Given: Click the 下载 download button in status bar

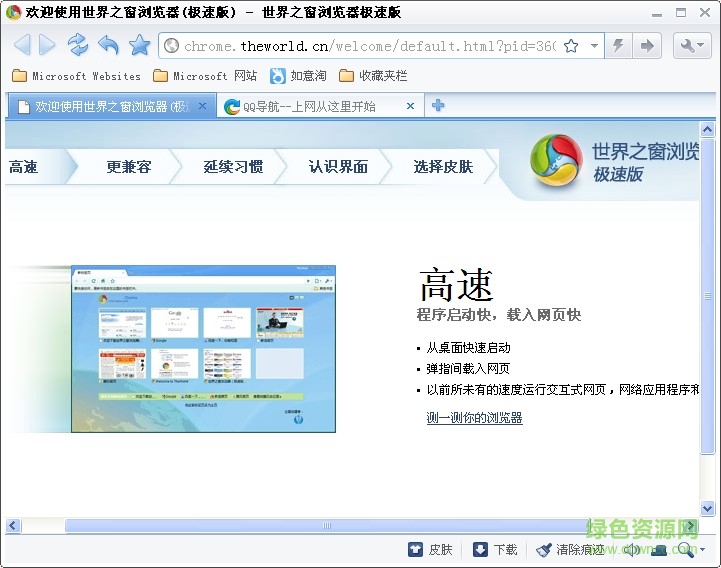Looking at the screenshot, I should click(495, 549).
